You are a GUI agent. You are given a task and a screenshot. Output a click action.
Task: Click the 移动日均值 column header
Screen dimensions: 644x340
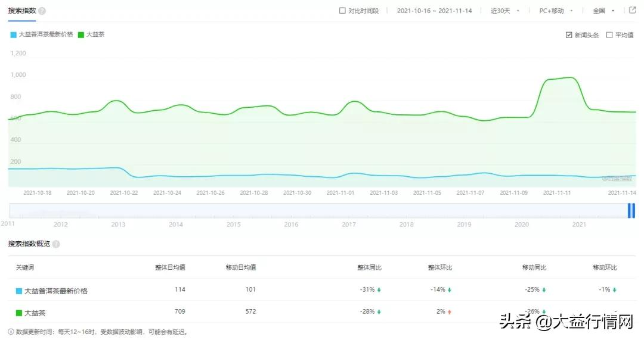(x=241, y=267)
